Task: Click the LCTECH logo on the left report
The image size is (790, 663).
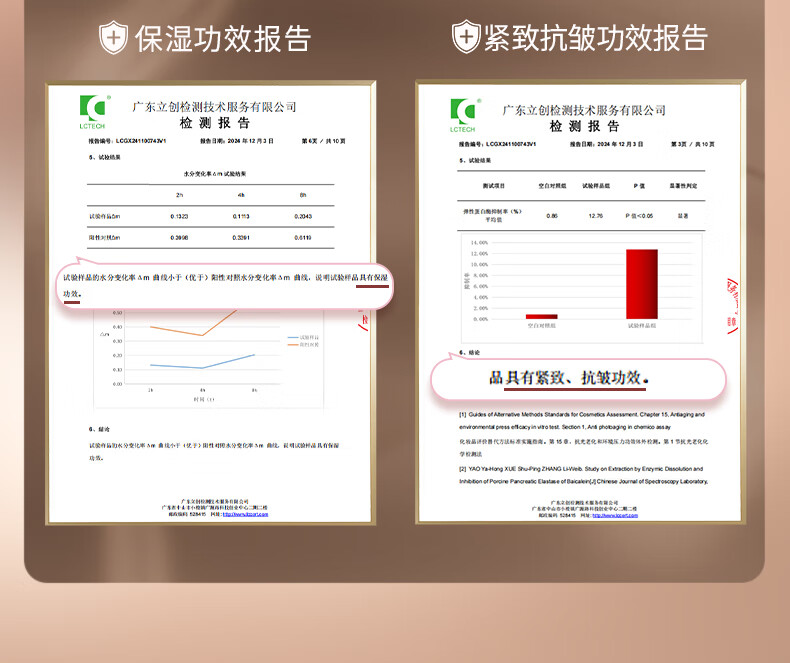Action: [92, 111]
